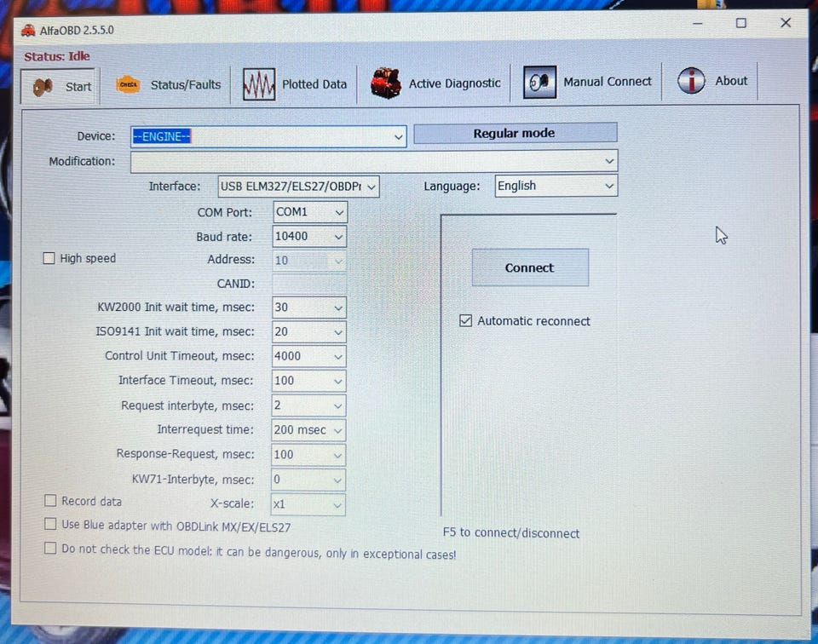
Task: Check Do not check the ECU model
Action: (50, 548)
